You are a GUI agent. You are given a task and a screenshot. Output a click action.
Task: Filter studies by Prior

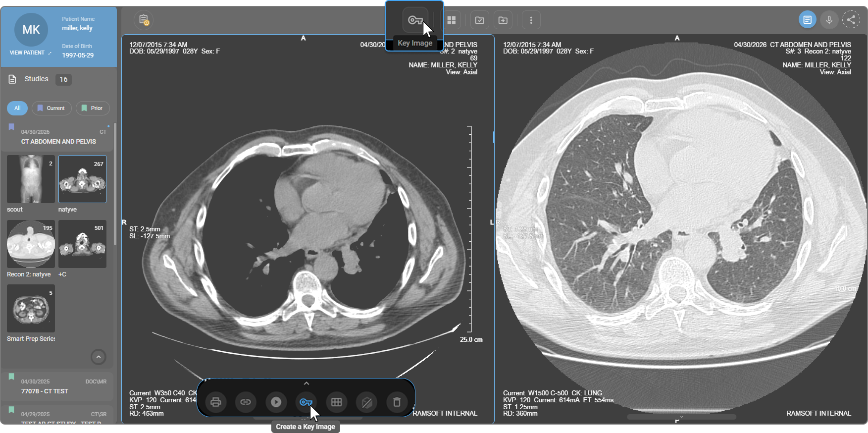[x=93, y=108]
